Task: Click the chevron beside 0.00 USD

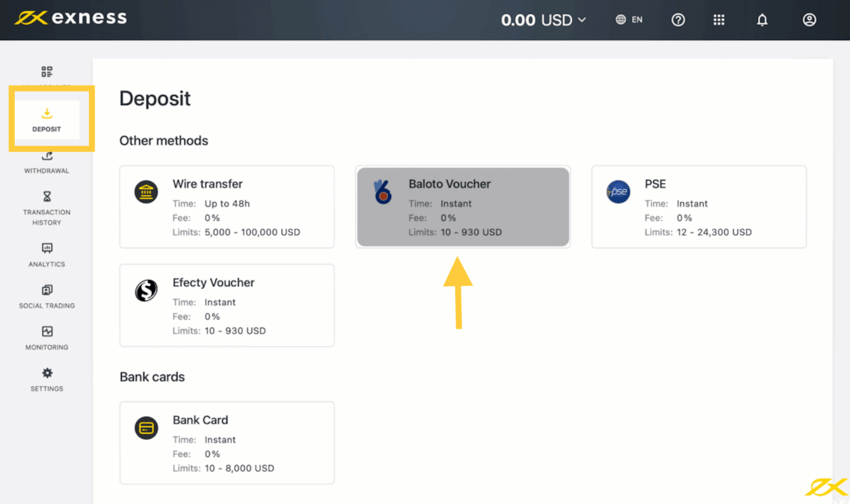Action: click(582, 20)
